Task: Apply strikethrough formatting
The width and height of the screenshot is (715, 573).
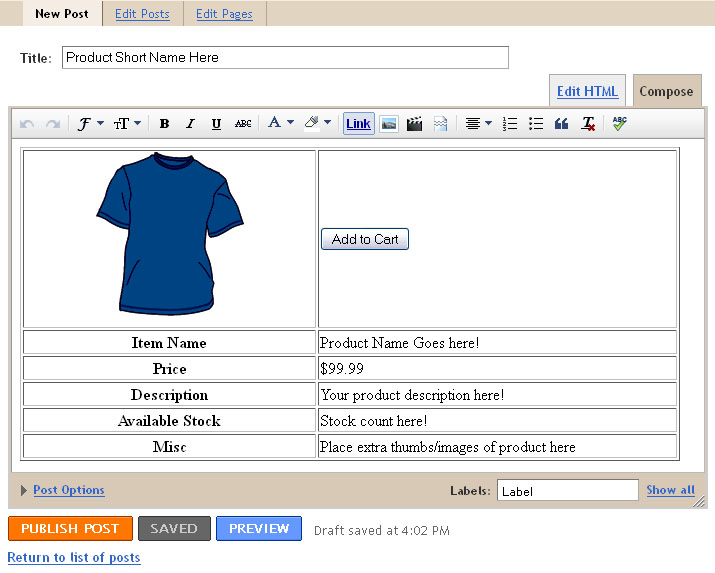Action: 243,124
